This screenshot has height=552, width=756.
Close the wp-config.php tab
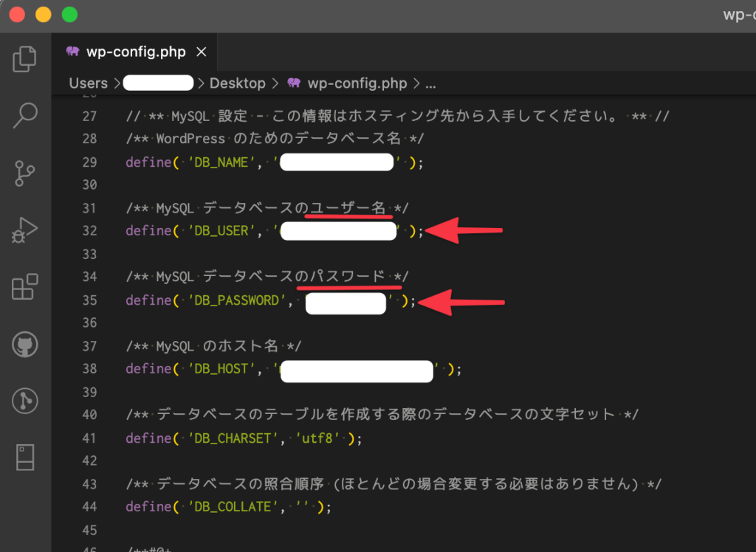point(202,52)
